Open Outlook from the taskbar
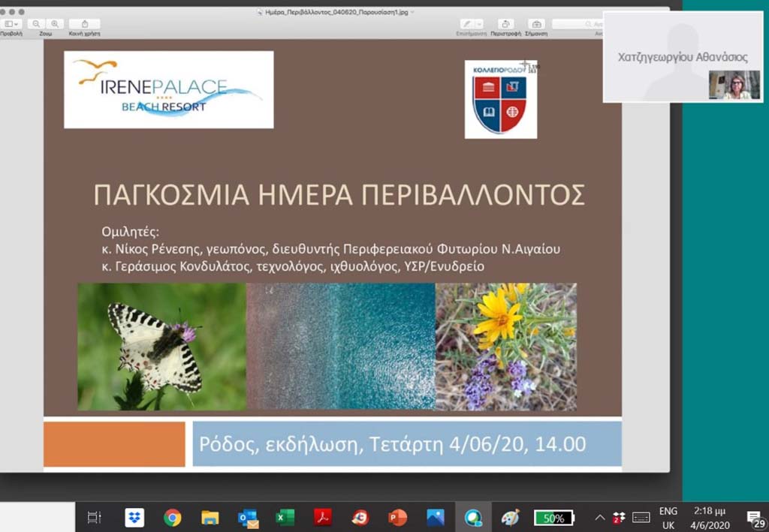Screen dimensions: 769x532 tap(248, 518)
